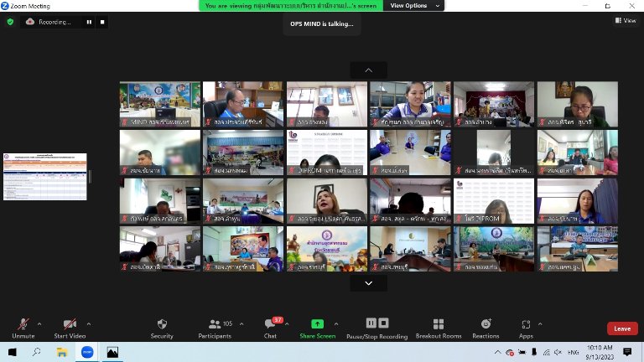644x362 pixels.
Task: Click the network tray icon
Action: coord(546,352)
